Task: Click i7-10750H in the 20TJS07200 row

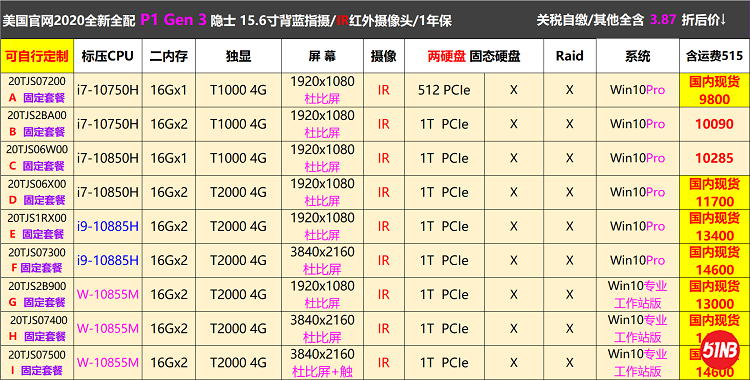Action: 108,90
